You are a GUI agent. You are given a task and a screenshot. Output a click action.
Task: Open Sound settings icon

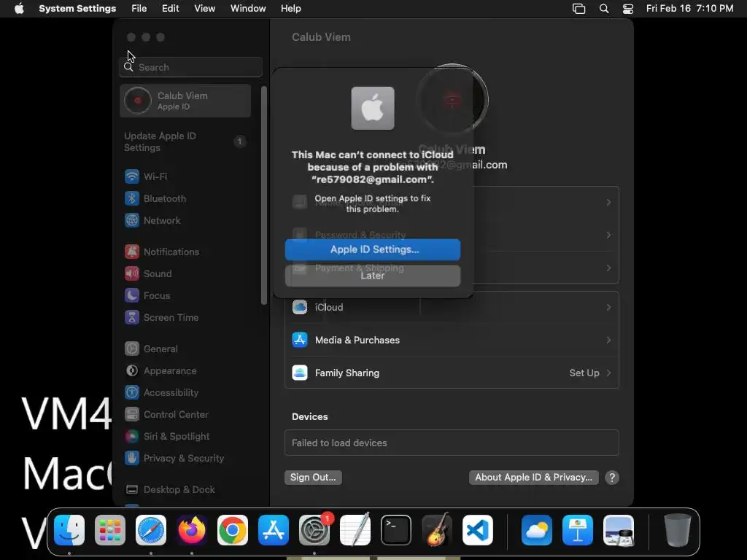132,274
